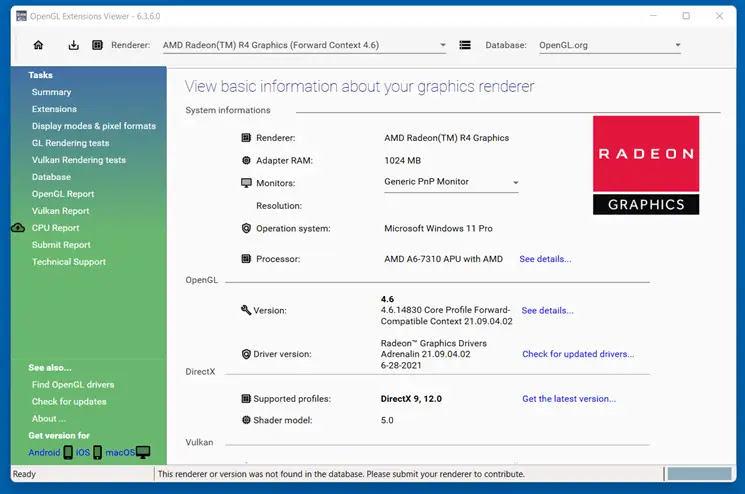
Task: Click the renderer not found status message
Action: tap(341, 474)
